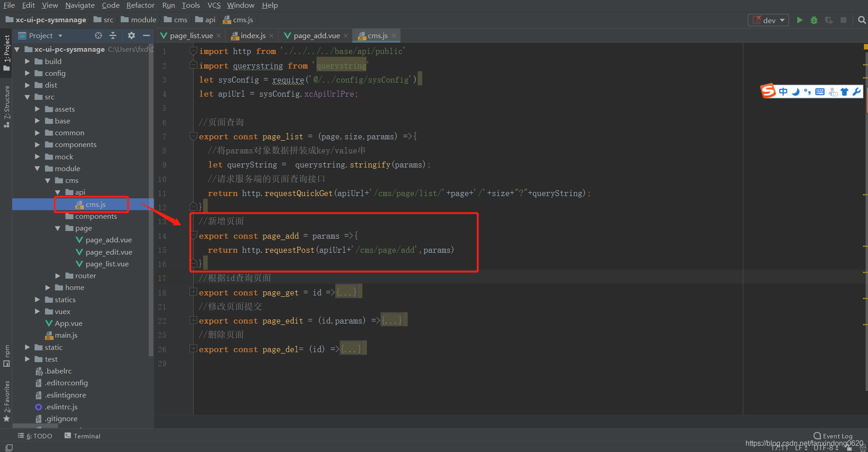Expand the config folder
The height and width of the screenshot is (452, 868).
27,73
